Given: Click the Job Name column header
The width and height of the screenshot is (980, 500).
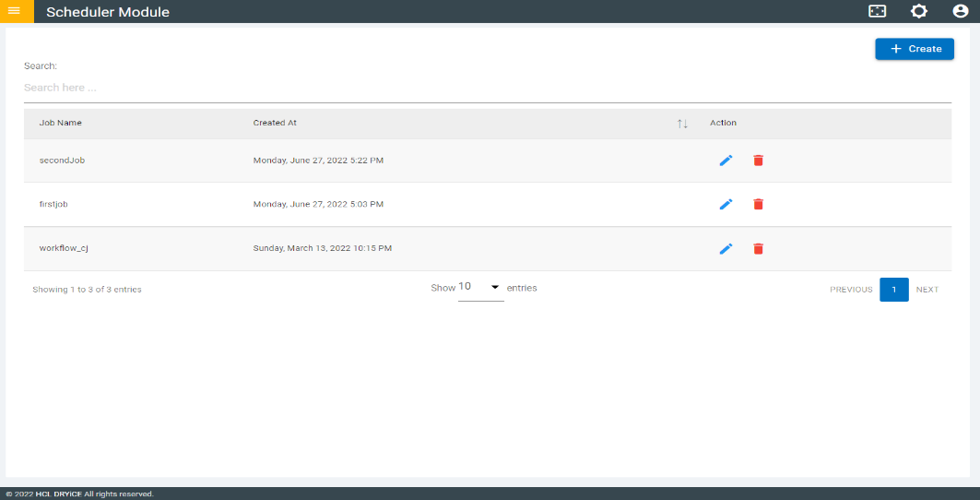Looking at the screenshot, I should click(x=61, y=123).
